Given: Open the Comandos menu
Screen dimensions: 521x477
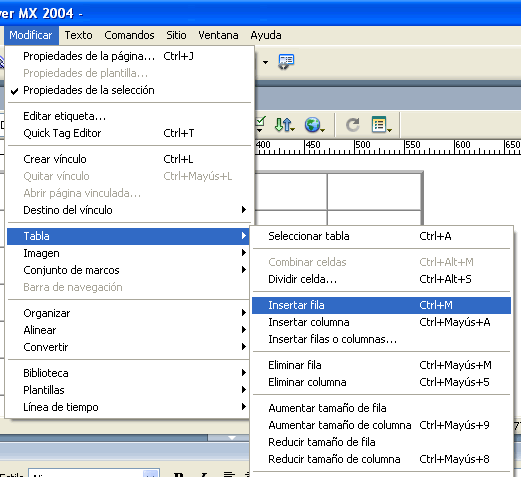Looking at the screenshot, I should 129,35.
